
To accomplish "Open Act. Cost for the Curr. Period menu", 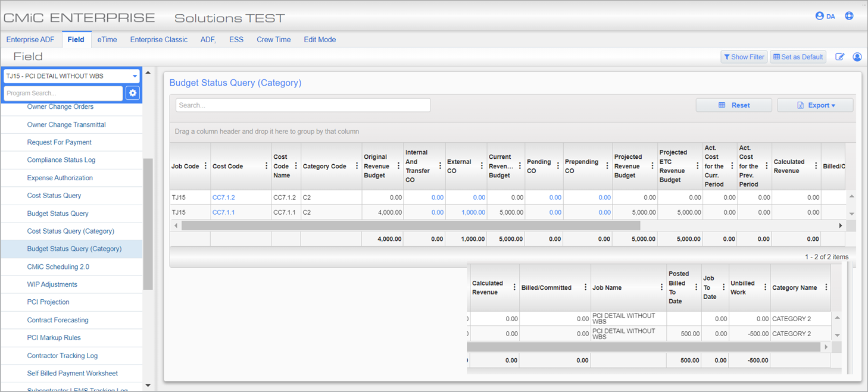I will coord(732,166).
